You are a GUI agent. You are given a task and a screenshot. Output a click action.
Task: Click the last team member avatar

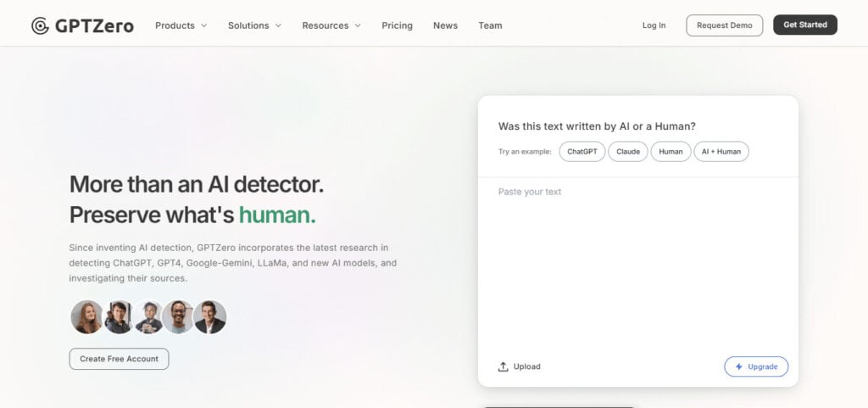coord(210,316)
